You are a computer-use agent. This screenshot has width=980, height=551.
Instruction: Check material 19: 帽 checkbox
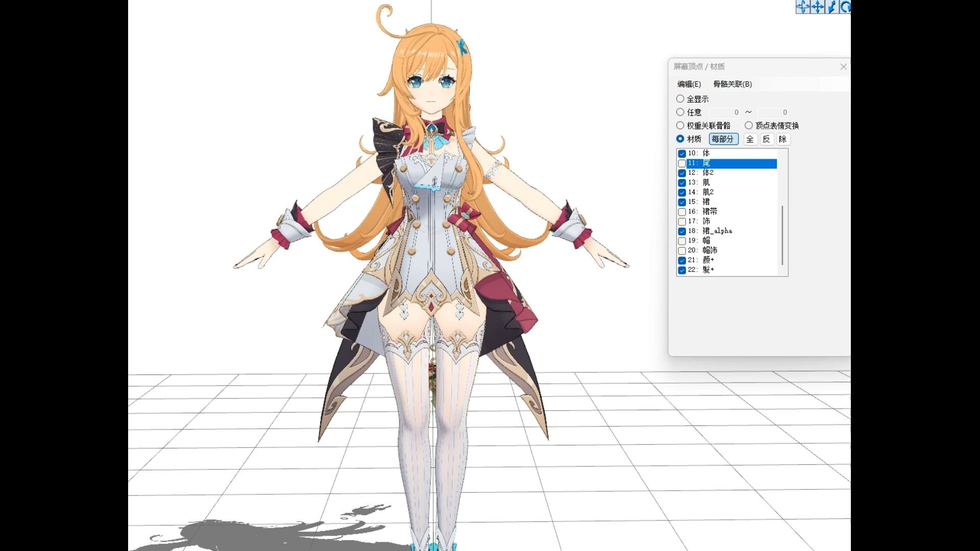682,241
